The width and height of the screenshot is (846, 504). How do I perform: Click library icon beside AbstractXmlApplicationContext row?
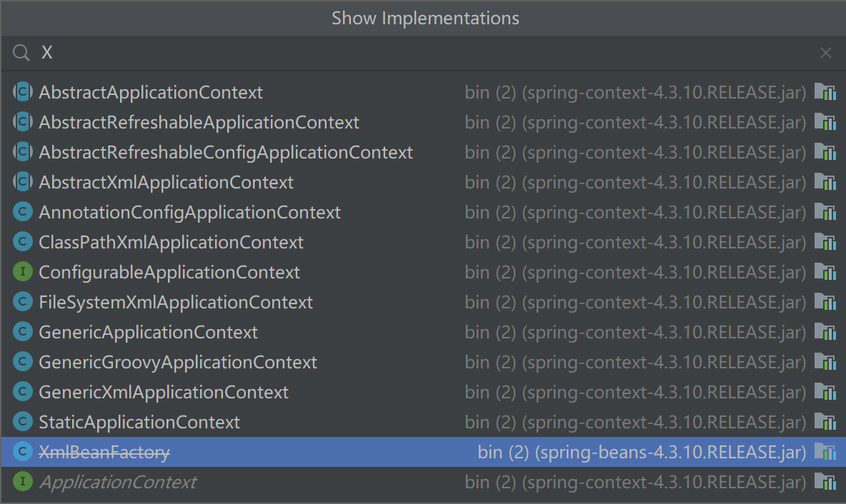tap(825, 182)
